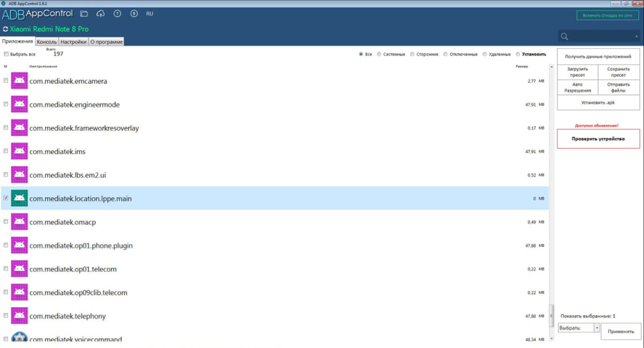Click the cloud upload icon

(100, 14)
